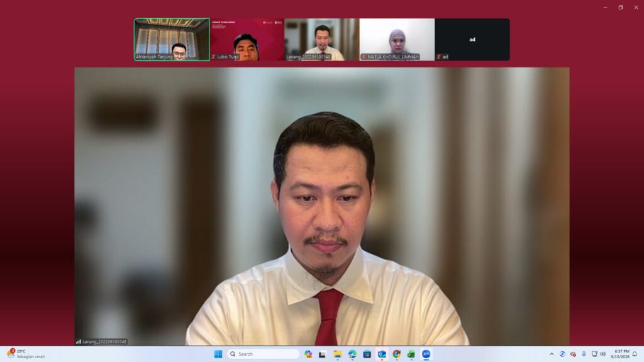Open Microsoft Edge from the taskbar

[x=352, y=354]
